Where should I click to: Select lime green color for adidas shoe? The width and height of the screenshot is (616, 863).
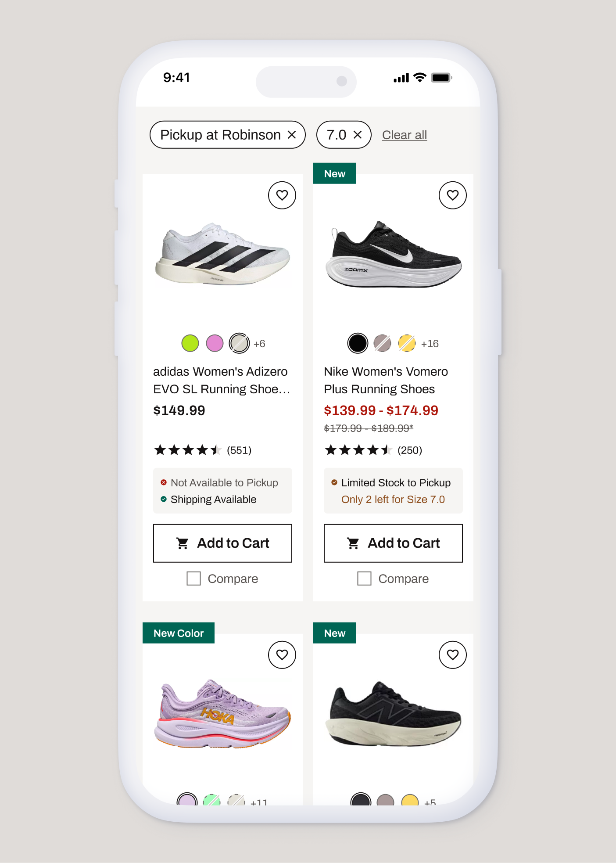pos(190,343)
